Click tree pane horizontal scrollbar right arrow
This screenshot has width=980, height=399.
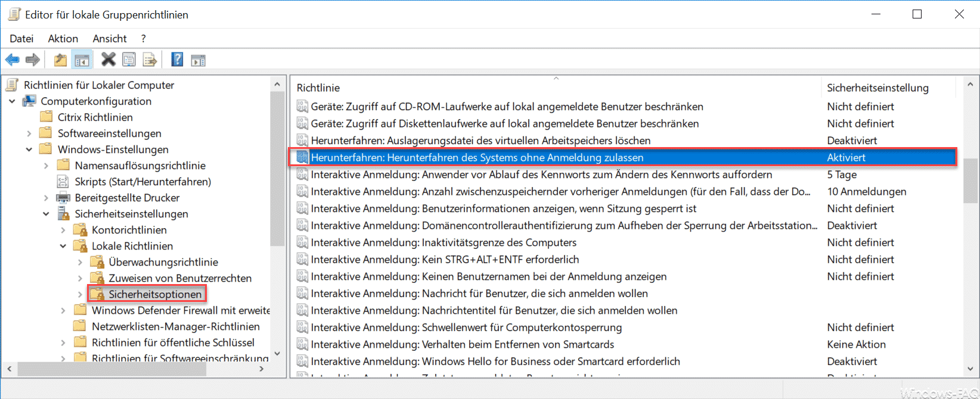point(262,369)
